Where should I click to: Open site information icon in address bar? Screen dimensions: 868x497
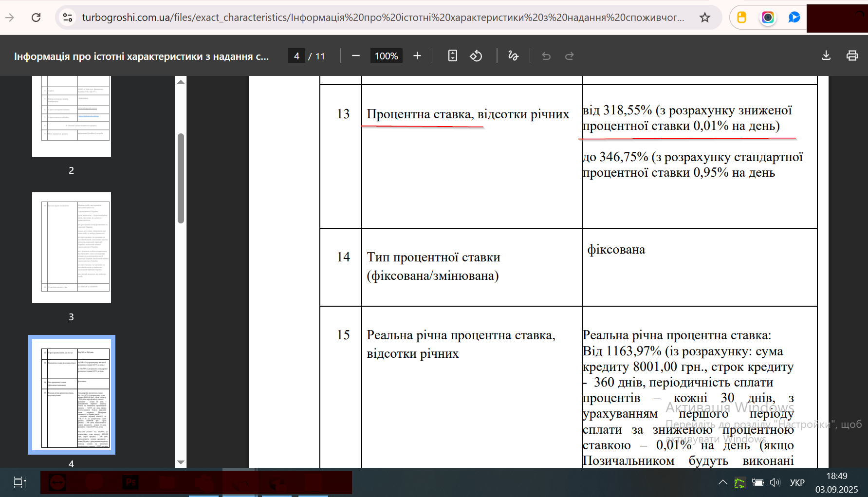(x=68, y=18)
